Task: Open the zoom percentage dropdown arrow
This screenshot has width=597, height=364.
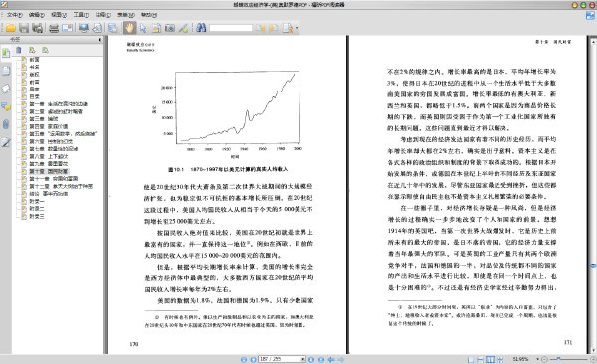Action: pyautogui.click(x=538, y=359)
